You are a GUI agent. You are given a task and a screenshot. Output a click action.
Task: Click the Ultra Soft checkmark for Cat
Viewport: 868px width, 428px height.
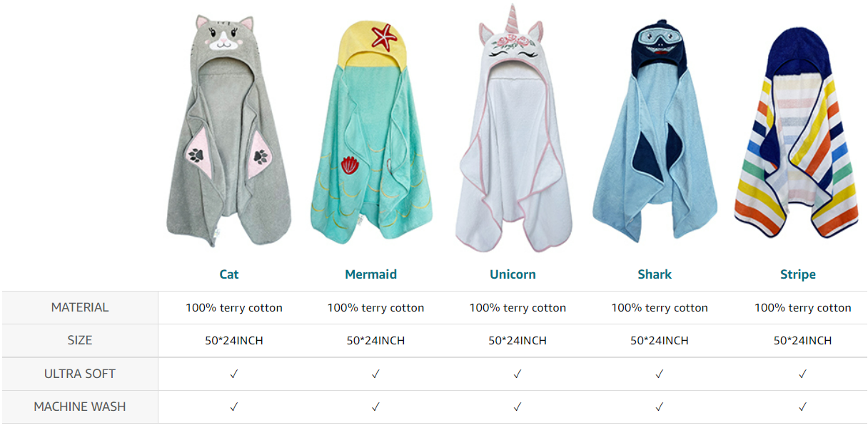[x=234, y=374]
